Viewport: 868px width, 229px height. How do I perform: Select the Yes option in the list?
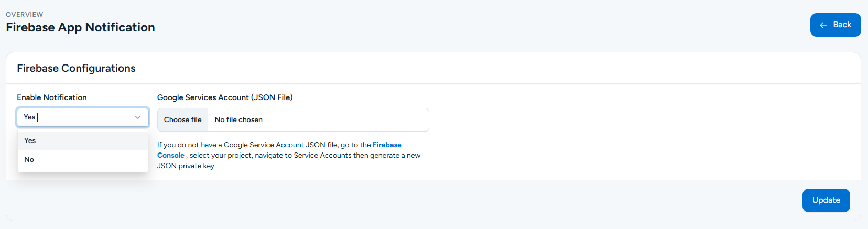(x=30, y=141)
